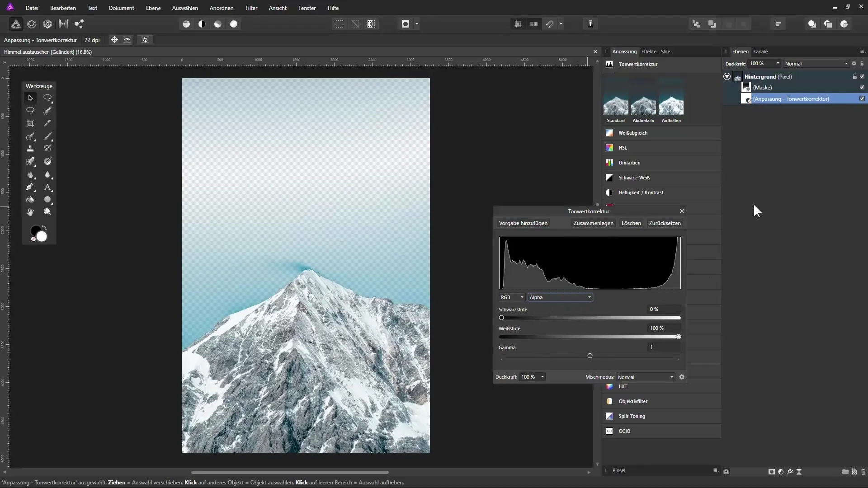Click the Zusammenlegen button
Viewport: 868px width, 488px height.
(594, 223)
